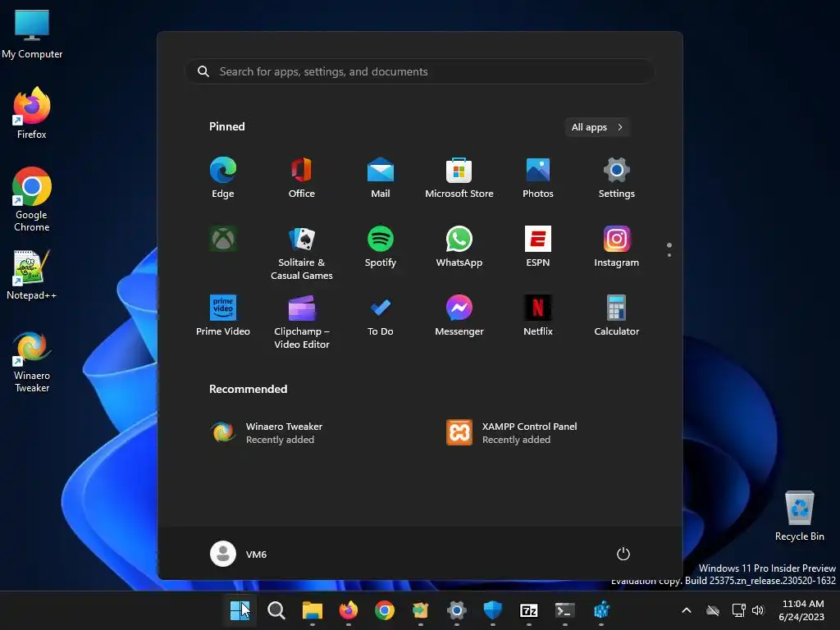The image size is (840, 630).
Task: Open the VM6 user account menu
Action: (x=239, y=554)
